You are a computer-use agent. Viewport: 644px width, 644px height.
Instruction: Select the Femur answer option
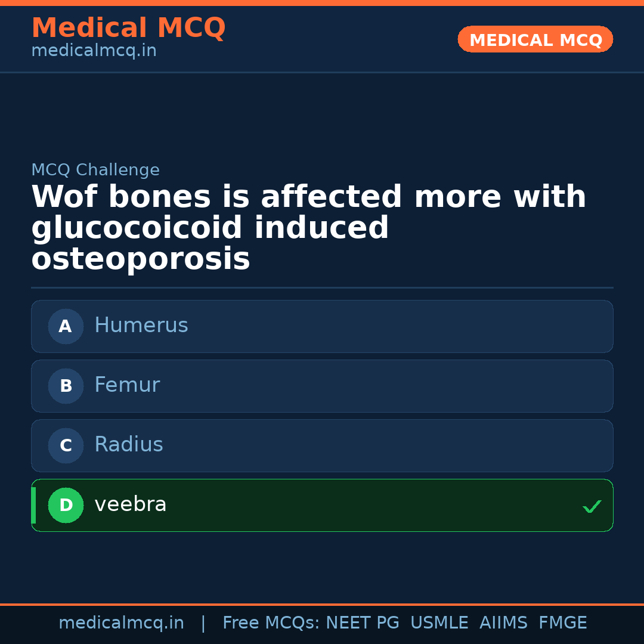[x=322, y=386]
